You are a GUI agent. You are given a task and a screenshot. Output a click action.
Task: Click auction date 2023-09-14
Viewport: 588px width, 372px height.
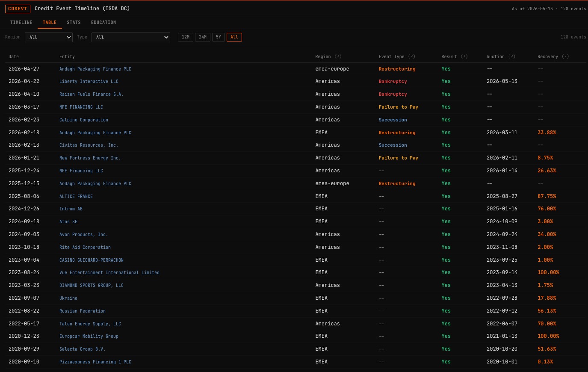click(502, 272)
